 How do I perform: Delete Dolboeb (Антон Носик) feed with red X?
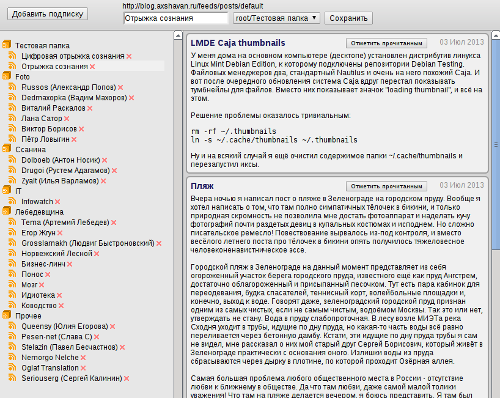(105, 160)
